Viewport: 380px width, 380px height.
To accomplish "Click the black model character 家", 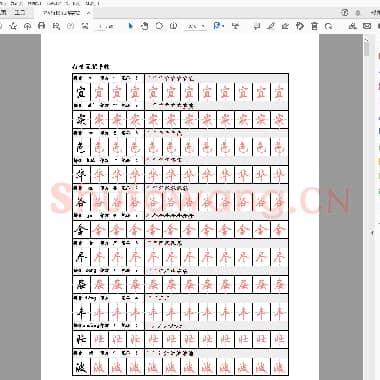I will [x=81, y=119].
